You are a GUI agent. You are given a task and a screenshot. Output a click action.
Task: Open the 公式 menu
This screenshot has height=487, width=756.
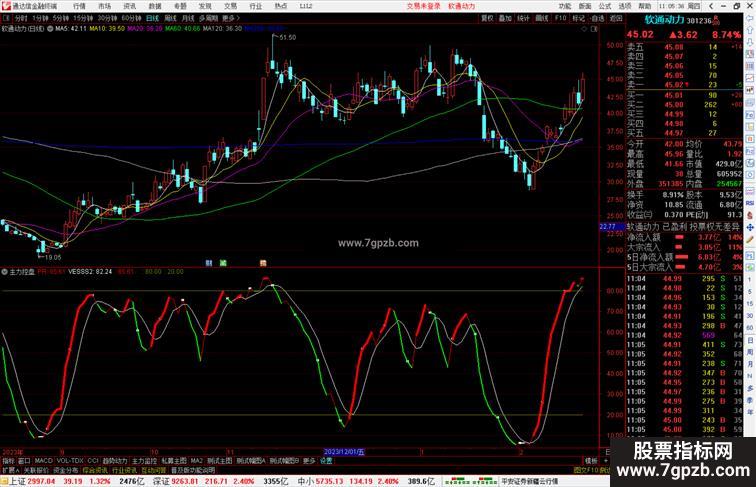605,6
